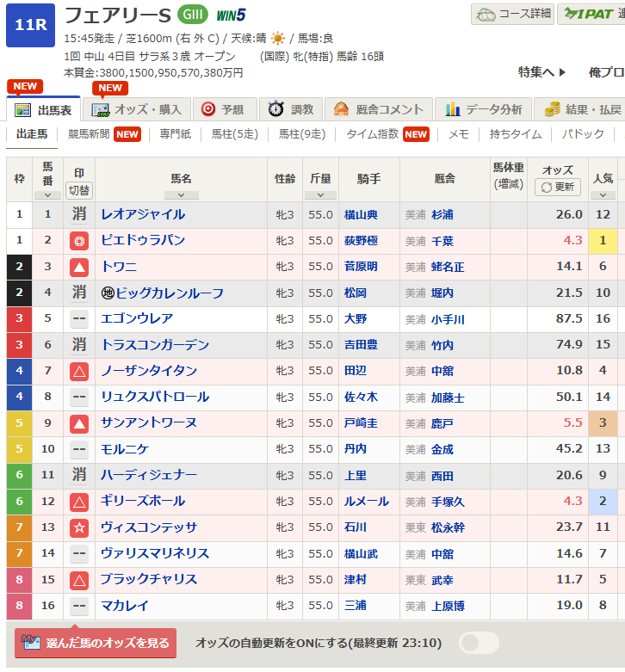Click orange popularity cell 3 for サンアントワーヌ

603,423
